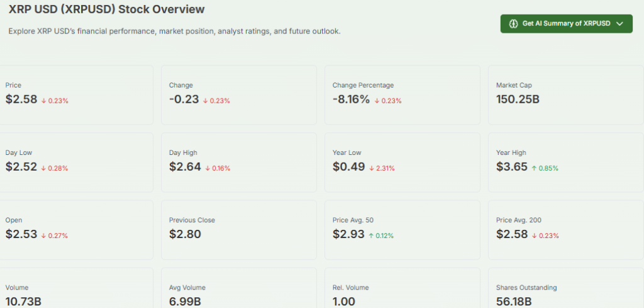Click green up arrow beside Price Avg. 50
Viewport: 644px width, 308px height.
click(x=371, y=236)
